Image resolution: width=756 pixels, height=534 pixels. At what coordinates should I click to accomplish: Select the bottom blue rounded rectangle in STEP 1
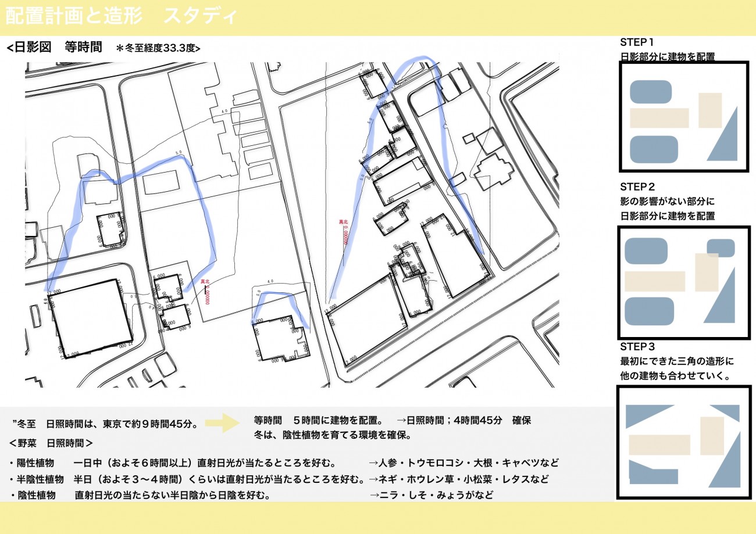click(654, 149)
